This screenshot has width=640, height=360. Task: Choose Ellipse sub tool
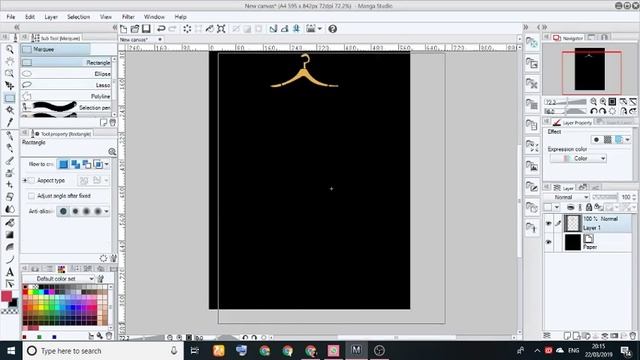pos(66,74)
